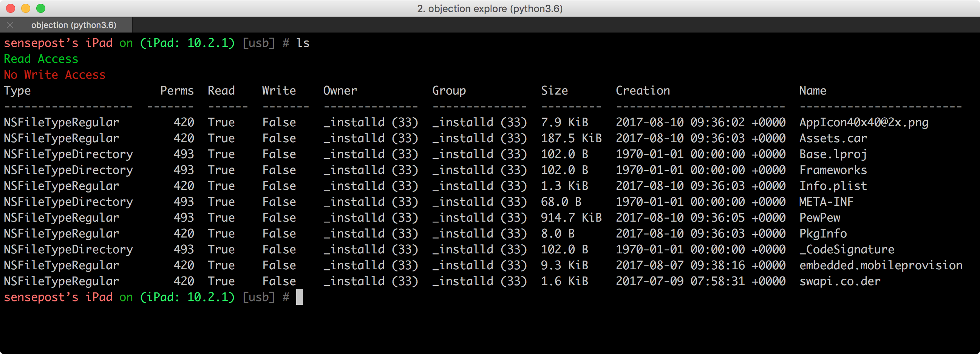Screen dimensions: 980x354
Task: Click size value 7.9 KiB
Action: 564,123
